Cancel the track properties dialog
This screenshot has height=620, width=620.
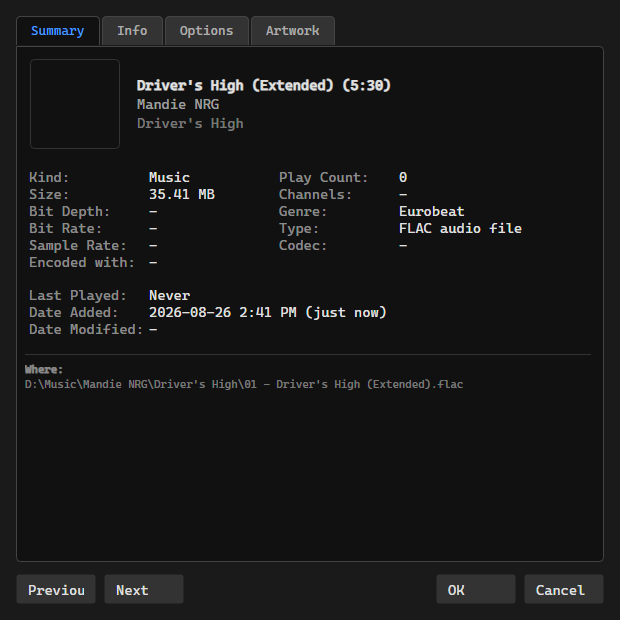(564, 589)
